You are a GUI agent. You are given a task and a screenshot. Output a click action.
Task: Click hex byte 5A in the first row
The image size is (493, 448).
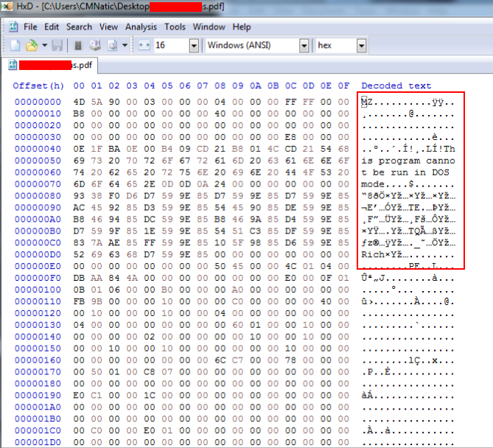[97, 102]
